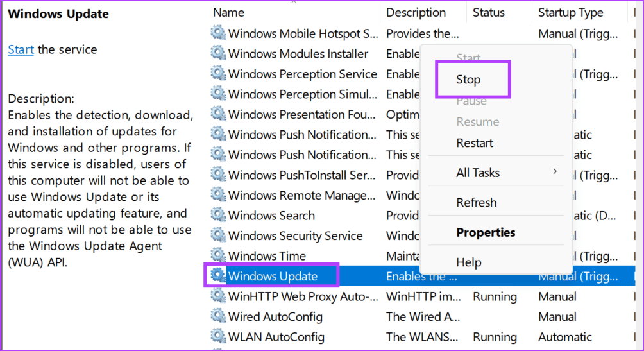The image size is (644, 351).
Task: Click gear icon beside Windows Modules Installer
Action: tap(218, 53)
